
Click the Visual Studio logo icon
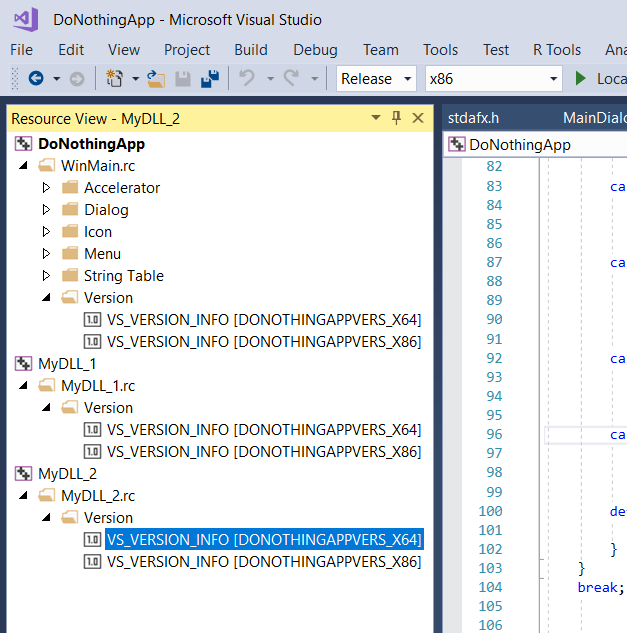point(26,19)
